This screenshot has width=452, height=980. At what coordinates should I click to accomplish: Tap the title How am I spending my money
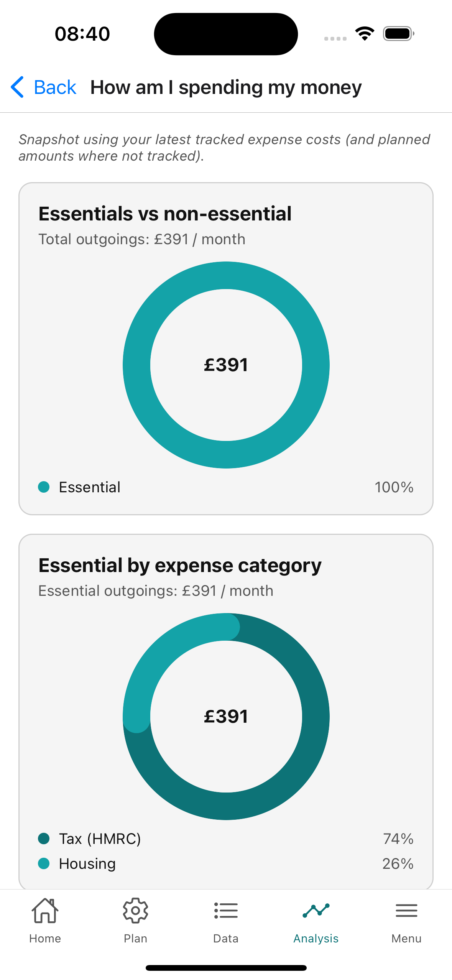[x=226, y=87]
